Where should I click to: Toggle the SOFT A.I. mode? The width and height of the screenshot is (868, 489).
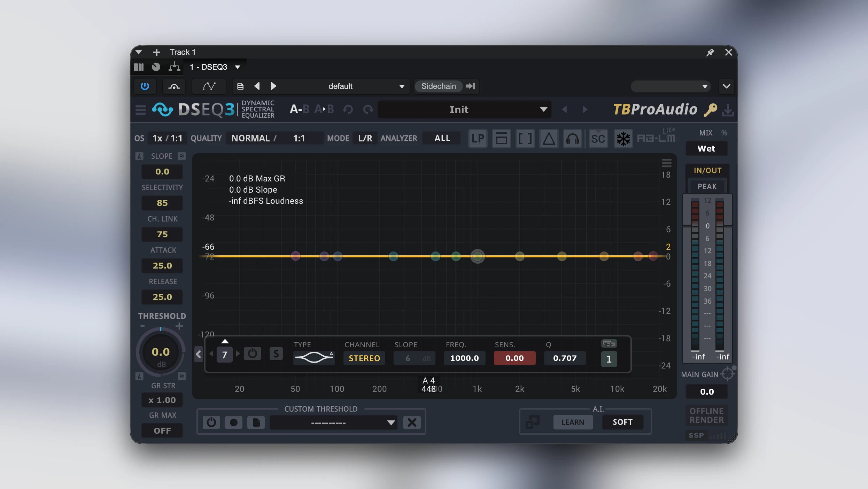[x=622, y=422]
